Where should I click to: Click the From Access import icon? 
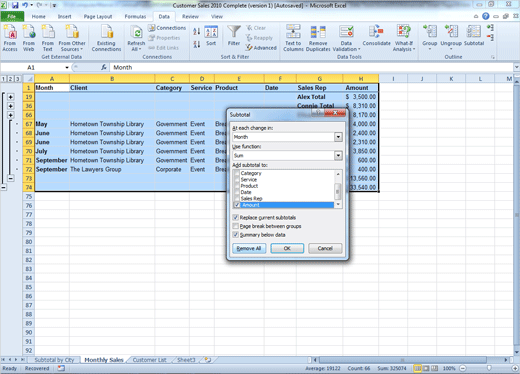[10, 38]
